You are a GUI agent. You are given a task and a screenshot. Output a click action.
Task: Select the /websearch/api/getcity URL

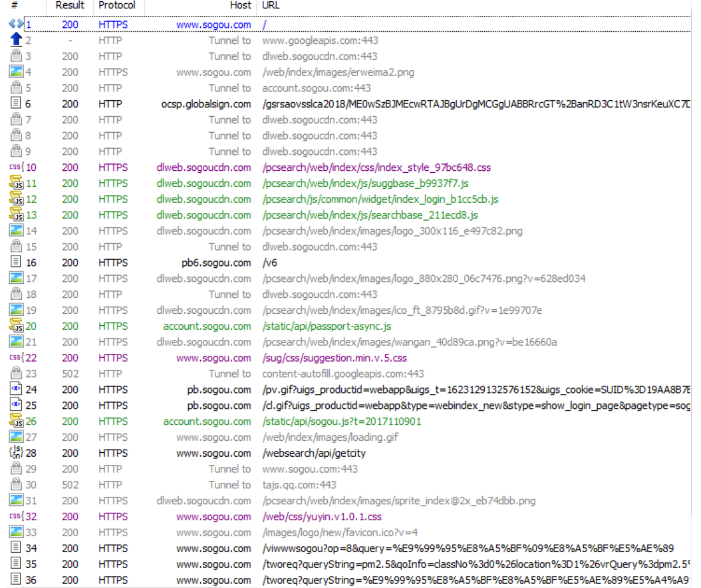pos(314,453)
